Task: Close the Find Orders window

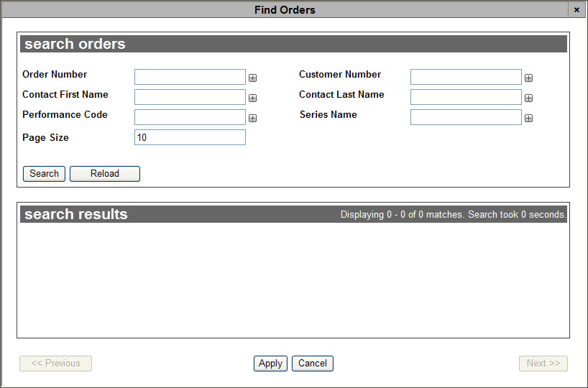Action: [x=576, y=10]
